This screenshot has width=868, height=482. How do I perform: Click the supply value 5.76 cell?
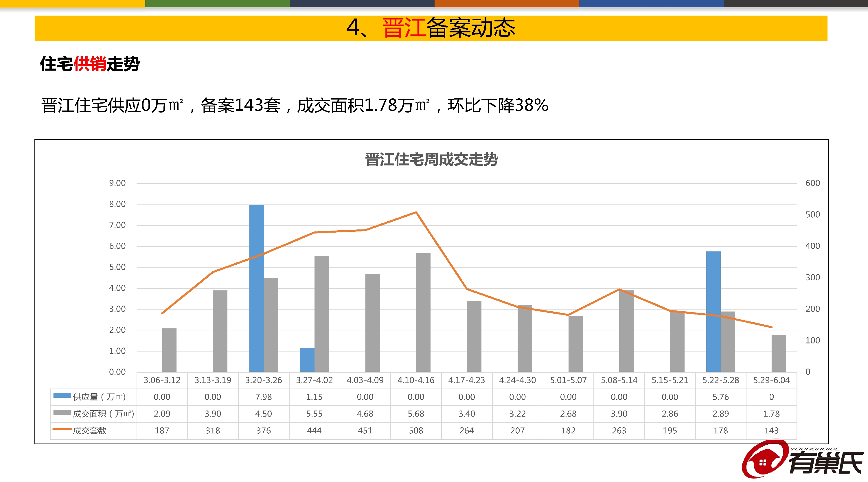pyautogui.click(x=721, y=397)
